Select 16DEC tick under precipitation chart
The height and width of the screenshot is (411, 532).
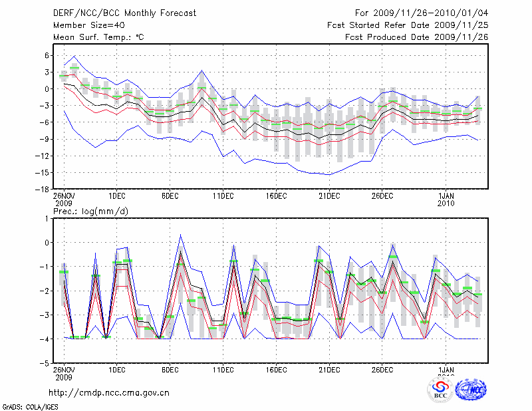pyautogui.click(x=276, y=370)
